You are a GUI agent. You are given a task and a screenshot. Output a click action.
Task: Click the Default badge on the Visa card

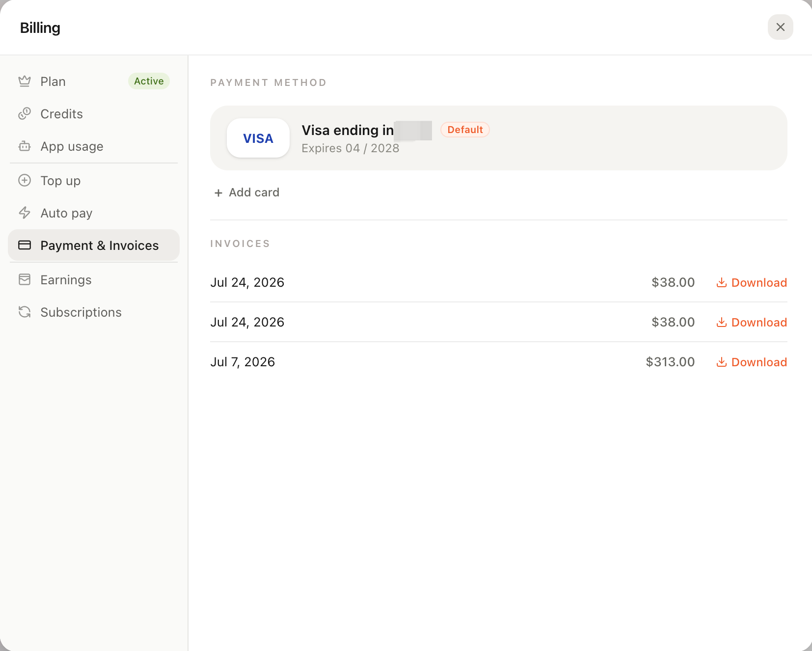pos(465,130)
